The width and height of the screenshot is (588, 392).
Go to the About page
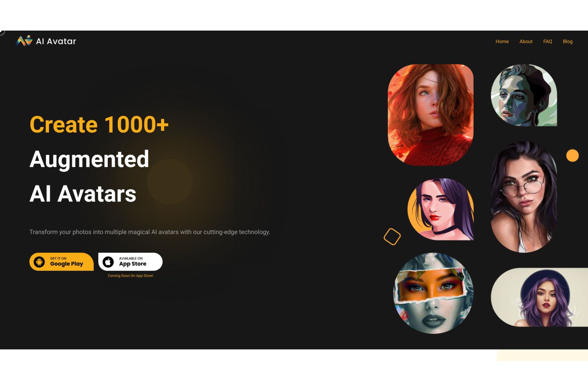point(526,42)
